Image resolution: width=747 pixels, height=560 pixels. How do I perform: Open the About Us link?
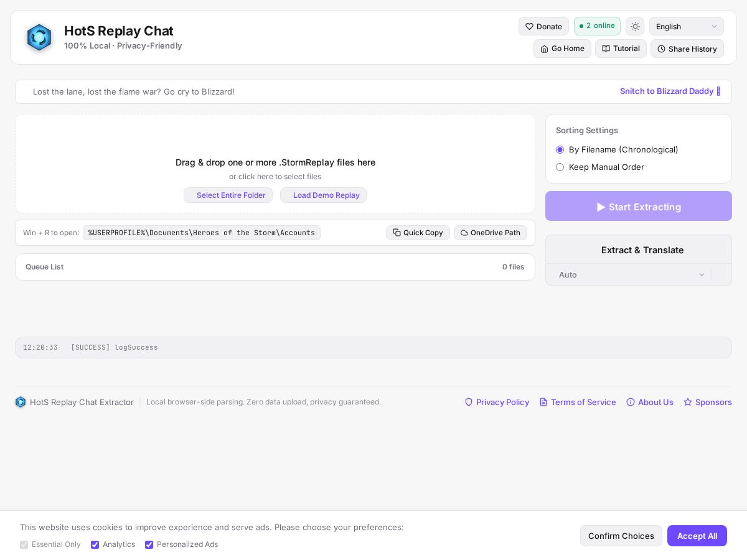point(650,402)
